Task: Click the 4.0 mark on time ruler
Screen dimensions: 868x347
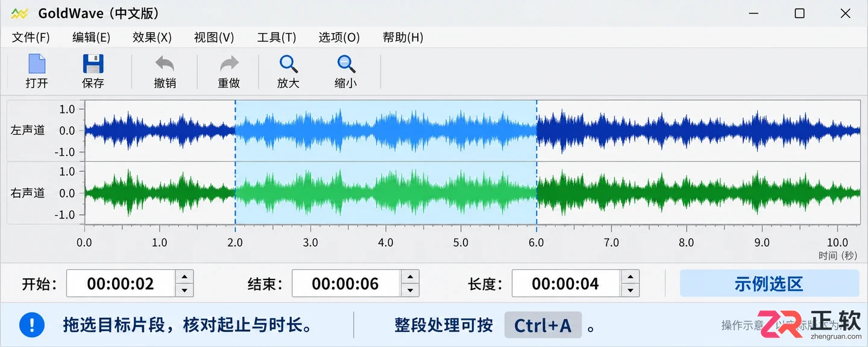Action: click(x=386, y=242)
